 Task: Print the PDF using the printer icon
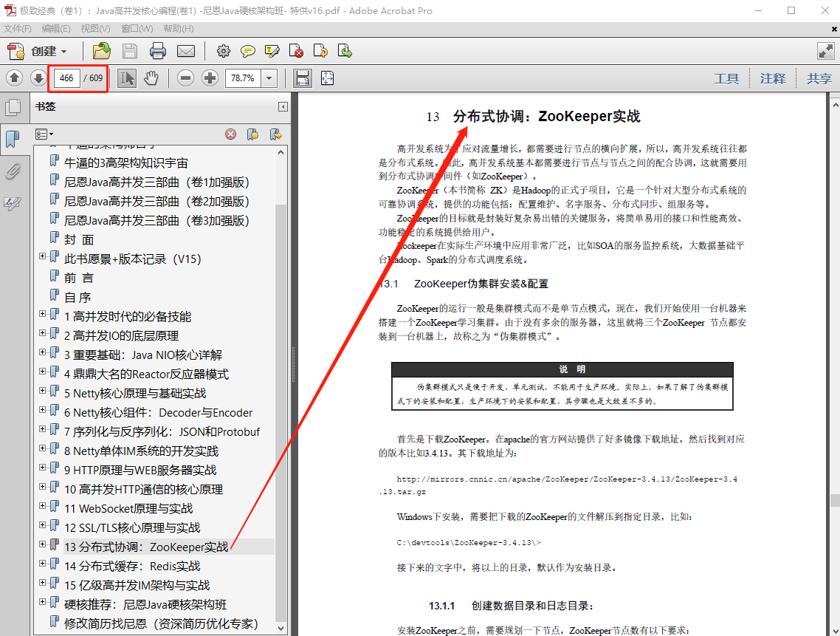click(157, 52)
